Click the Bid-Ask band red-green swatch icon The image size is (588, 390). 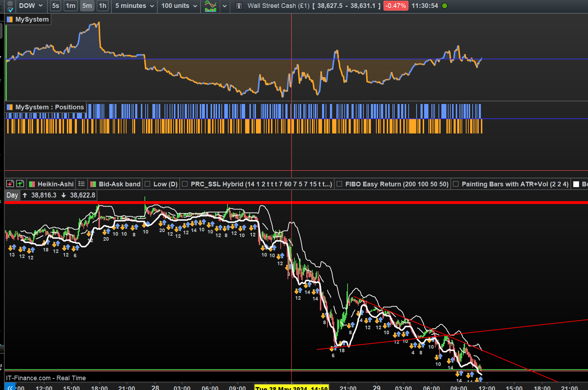(x=93, y=184)
